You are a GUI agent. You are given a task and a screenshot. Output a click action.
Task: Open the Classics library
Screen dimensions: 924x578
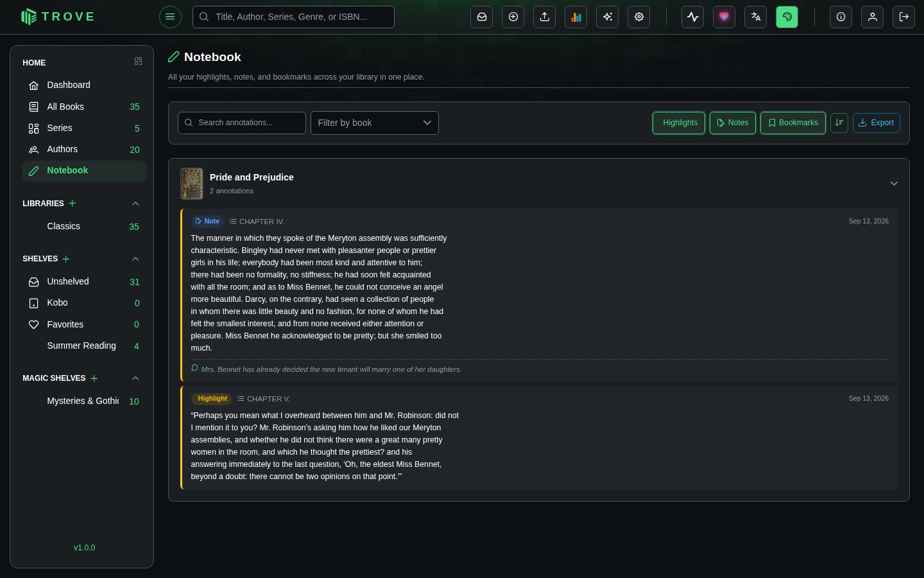84,226
